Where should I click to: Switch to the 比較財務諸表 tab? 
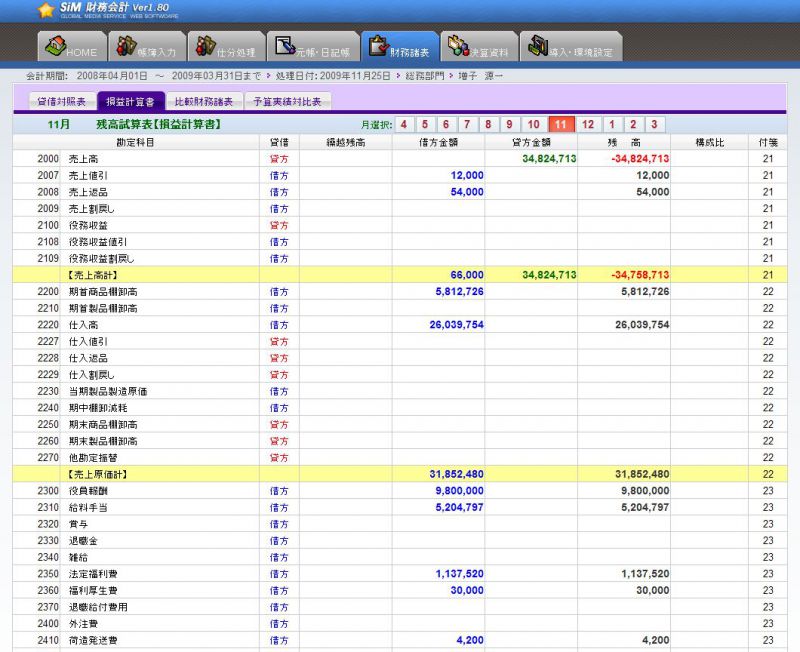(x=203, y=101)
